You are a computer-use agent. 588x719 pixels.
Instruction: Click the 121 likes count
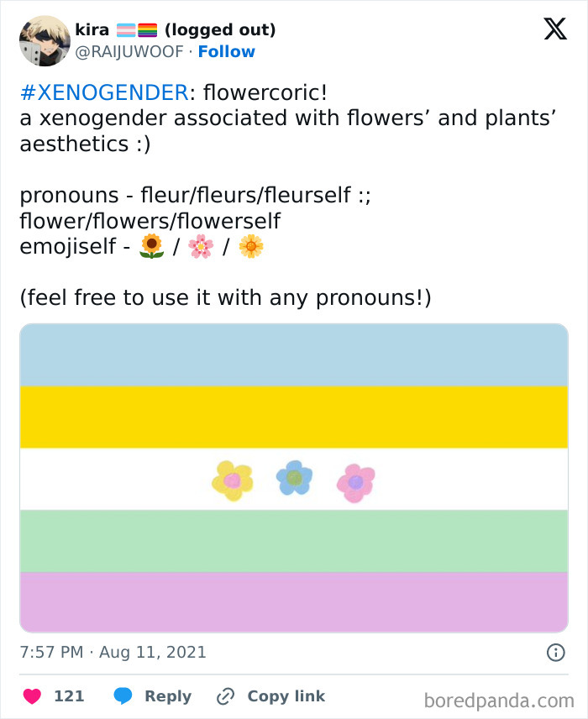[x=69, y=696]
